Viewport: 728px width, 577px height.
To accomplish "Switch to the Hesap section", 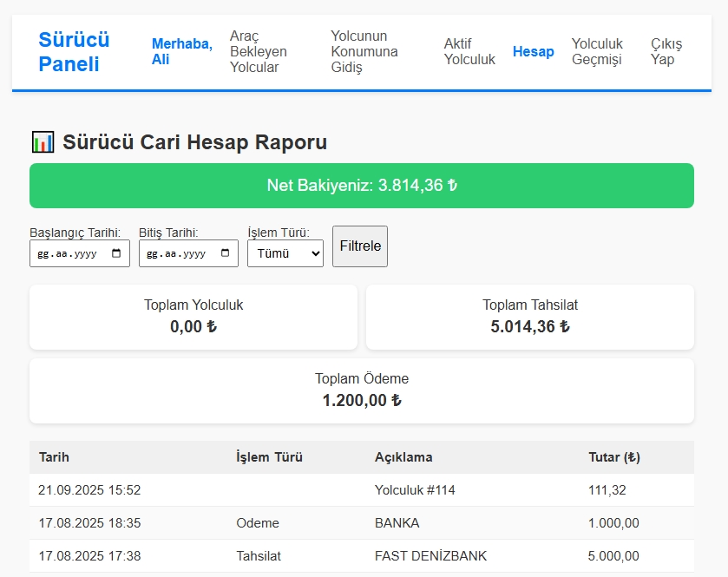I will pos(533,52).
